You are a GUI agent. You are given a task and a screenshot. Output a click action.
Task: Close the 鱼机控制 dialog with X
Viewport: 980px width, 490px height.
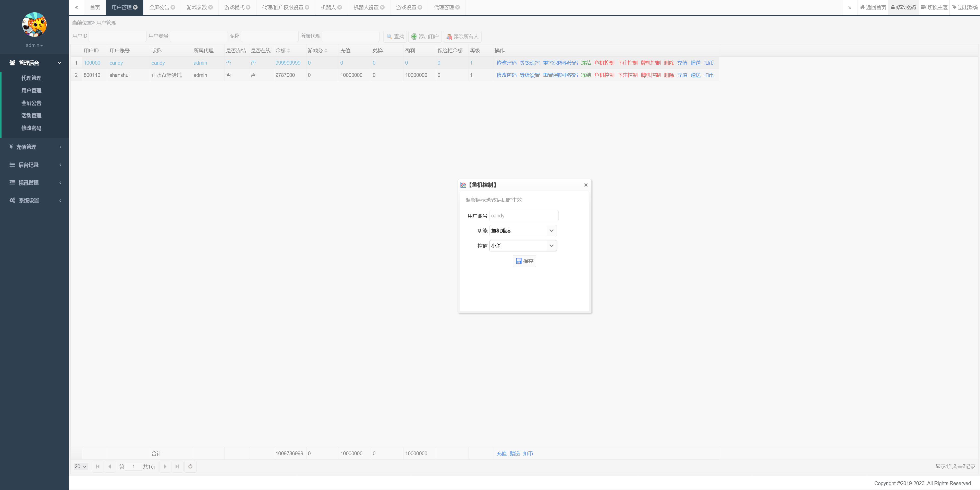coord(585,185)
